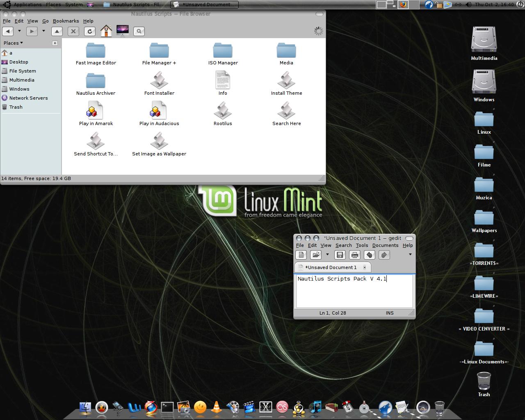Screen dimensions: 525x420
Task: Open back history dropdown arrow
Action: pos(19,31)
